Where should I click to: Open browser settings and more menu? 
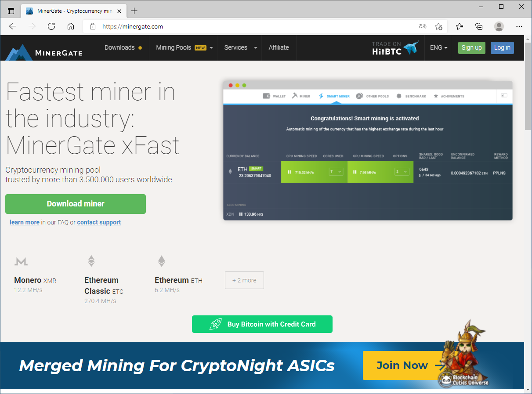pos(519,26)
